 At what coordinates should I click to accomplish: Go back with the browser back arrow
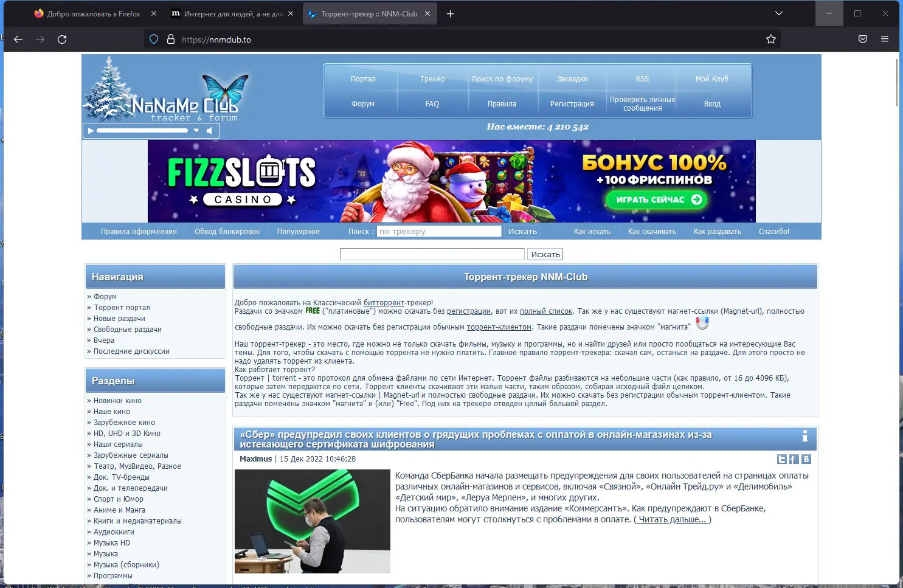[x=18, y=40]
